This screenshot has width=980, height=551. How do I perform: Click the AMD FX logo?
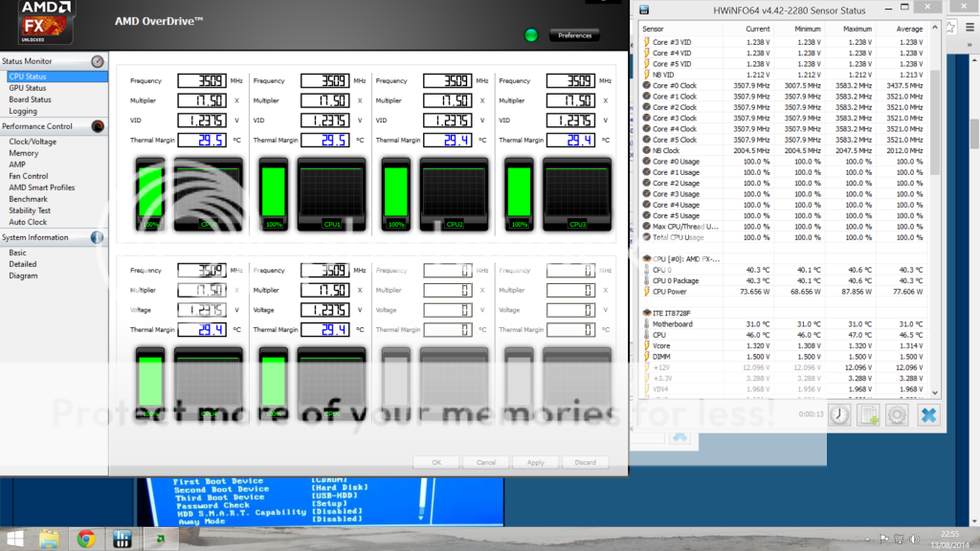point(45,23)
